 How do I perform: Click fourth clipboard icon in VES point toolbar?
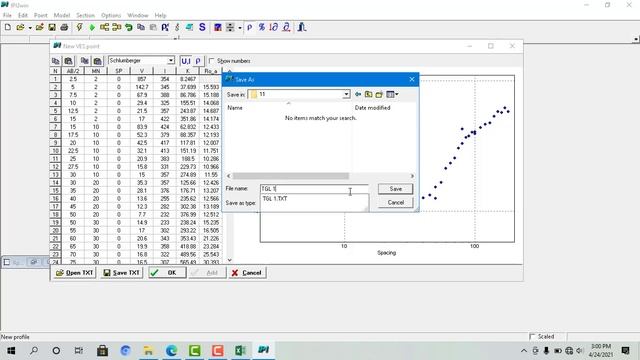pyautogui.click(x=98, y=61)
